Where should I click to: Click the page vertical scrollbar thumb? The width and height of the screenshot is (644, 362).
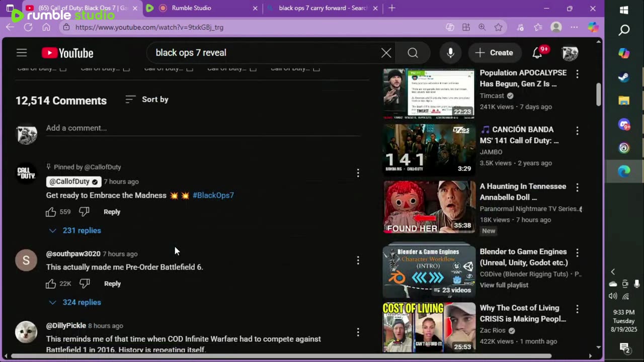[x=599, y=95]
